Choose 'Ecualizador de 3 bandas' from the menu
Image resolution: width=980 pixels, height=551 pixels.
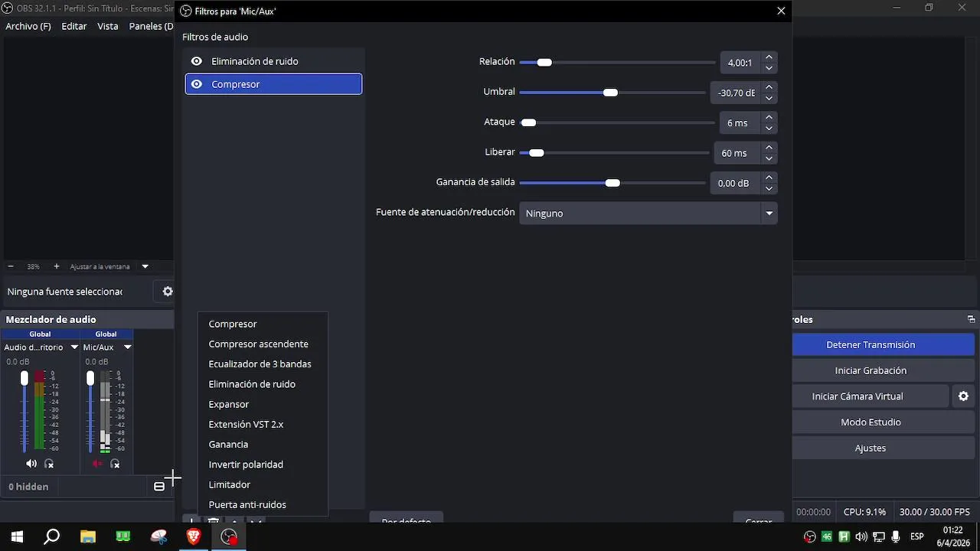(x=260, y=364)
